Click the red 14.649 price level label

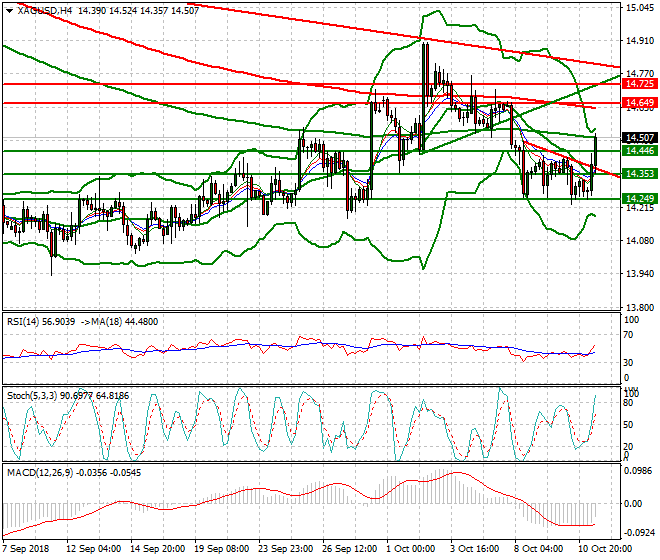click(640, 103)
